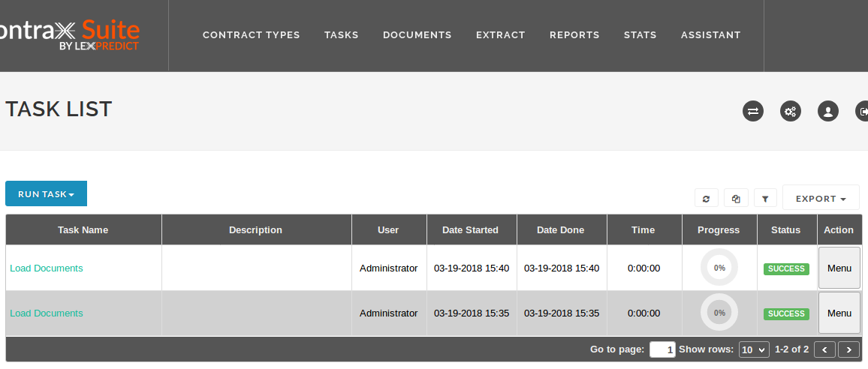
Task: Open Load Documents task started 15:40
Action: [47, 268]
